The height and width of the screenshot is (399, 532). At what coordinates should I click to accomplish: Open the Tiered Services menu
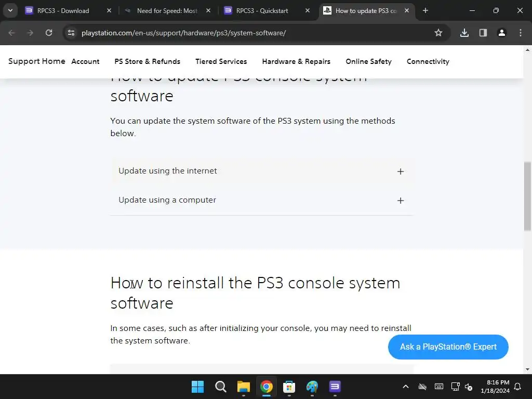tap(221, 61)
